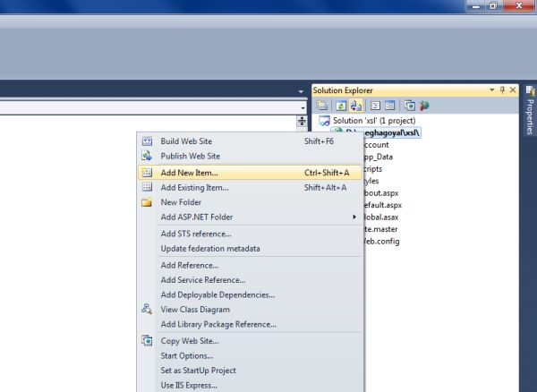The width and height of the screenshot is (537, 392).
Task: Open Start Options... from menu
Action: coord(250,355)
